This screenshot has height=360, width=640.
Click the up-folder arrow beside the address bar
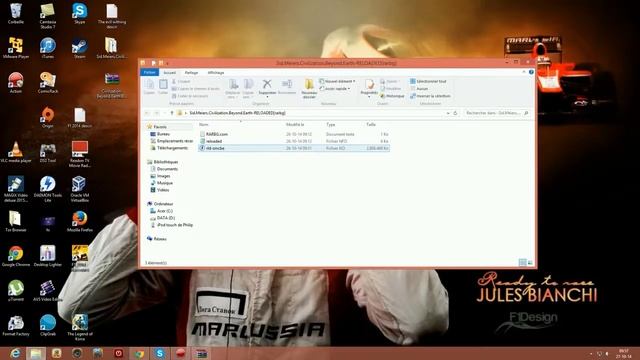[x=172, y=113]
